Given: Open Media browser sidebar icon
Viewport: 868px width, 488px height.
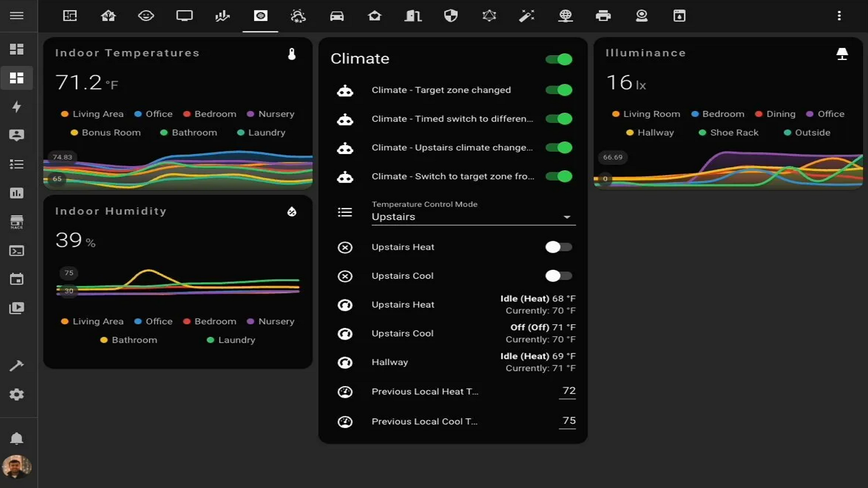Looking at the screenshot, I should tap(17, 308).
